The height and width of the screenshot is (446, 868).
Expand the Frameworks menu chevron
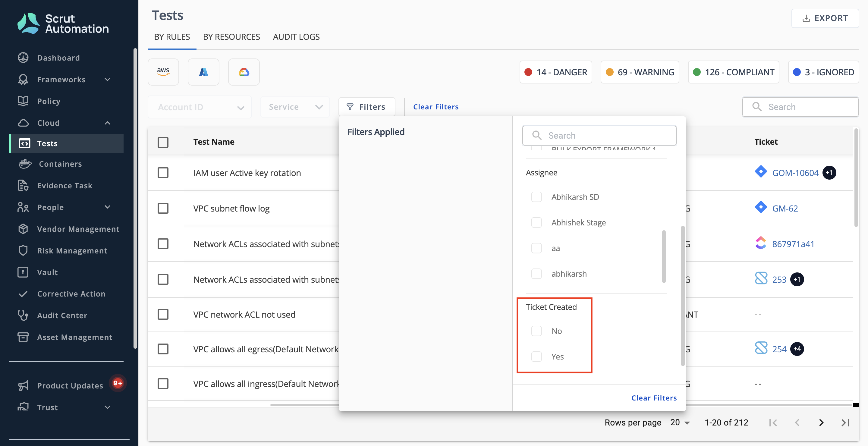pos(108,80)
